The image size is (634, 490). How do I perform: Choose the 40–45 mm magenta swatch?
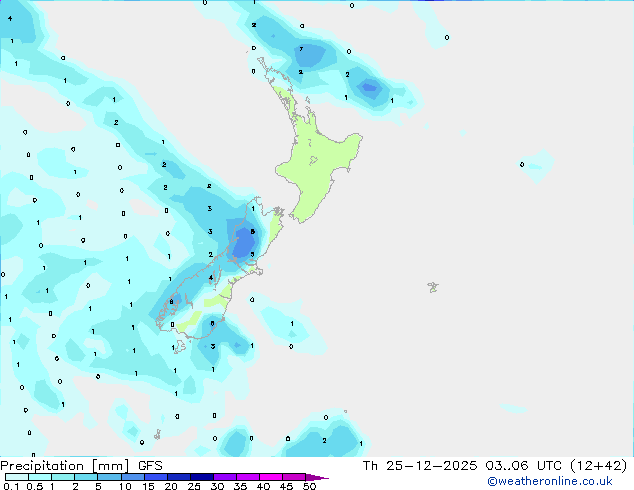click(271, 477)
